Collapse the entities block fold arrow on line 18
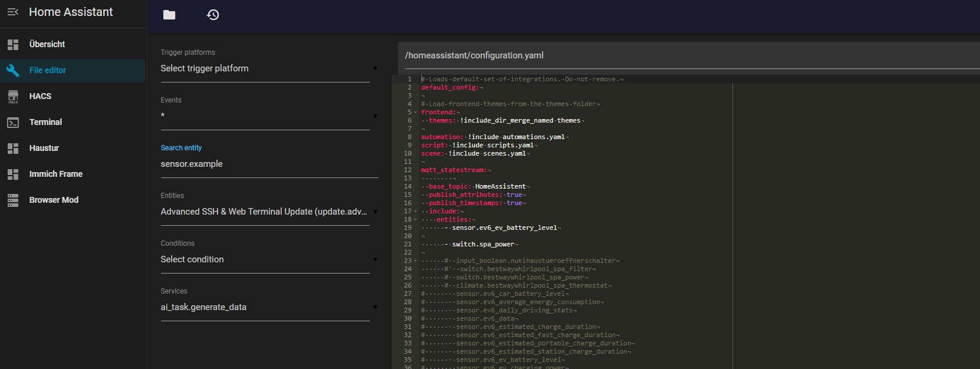Screen dimensions: 980x369 [x=416, y=219]
